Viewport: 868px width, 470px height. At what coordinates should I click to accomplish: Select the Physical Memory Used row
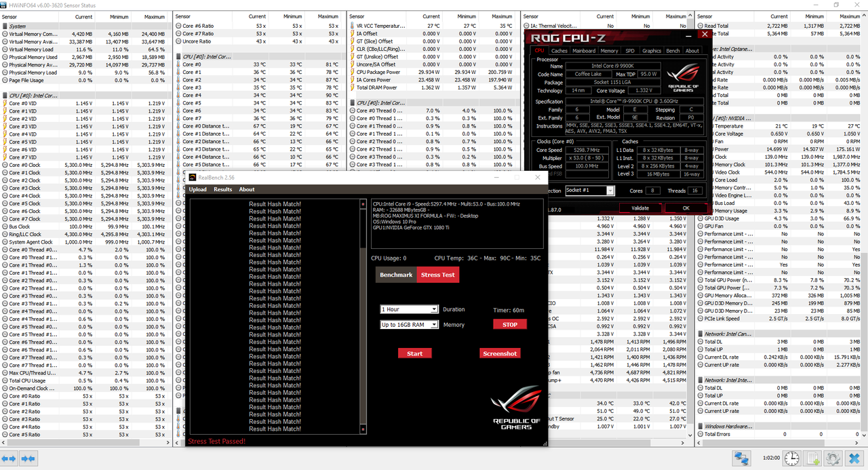tap(85, 57)
